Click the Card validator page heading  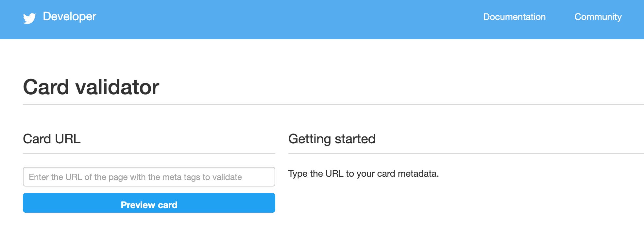point(91,87)
